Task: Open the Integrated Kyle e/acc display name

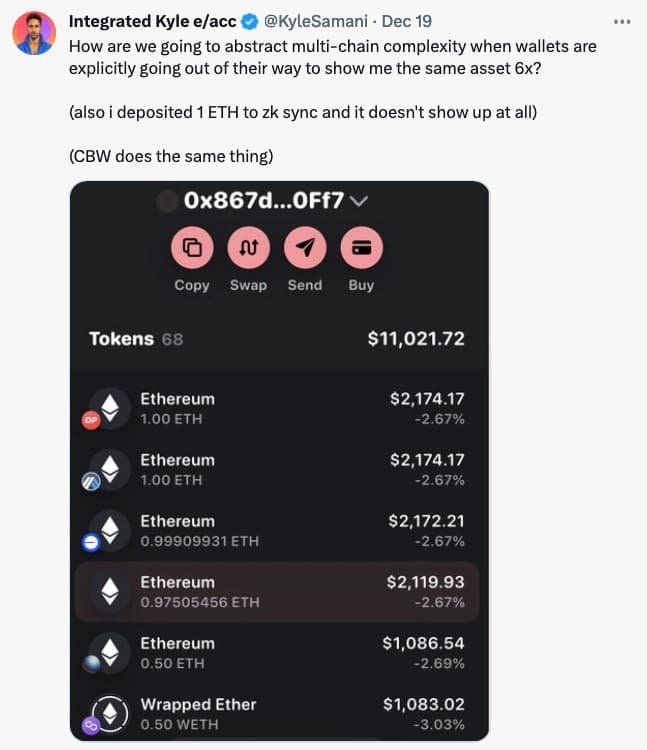Action: pos(153,22)
